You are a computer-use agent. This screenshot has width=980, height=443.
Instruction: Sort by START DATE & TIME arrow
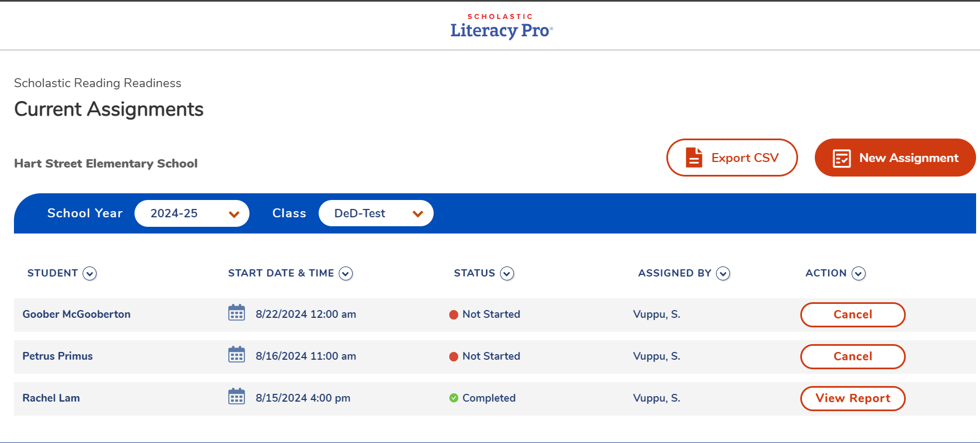click(346, 273)
